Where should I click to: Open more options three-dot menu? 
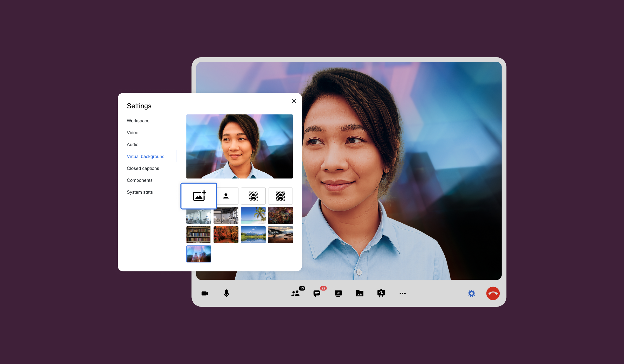pyautogui.click(x=402, y=294)
